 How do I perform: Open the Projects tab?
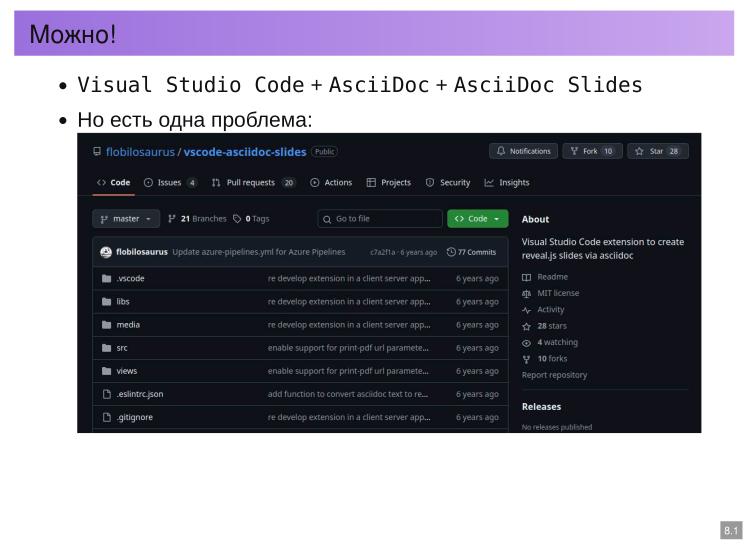coord(389,182)
